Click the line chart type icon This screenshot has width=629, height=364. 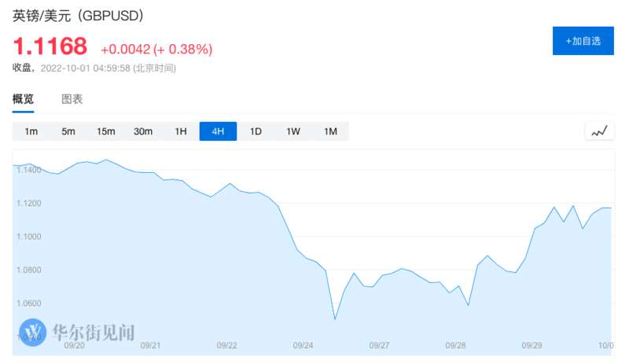[x=599, y=131]
